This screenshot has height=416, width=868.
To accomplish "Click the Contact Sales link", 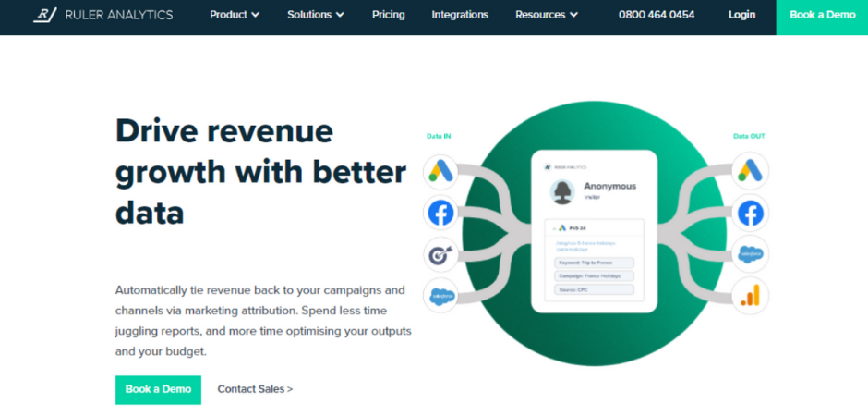I will pyautogui.click(x=255, y=389).
